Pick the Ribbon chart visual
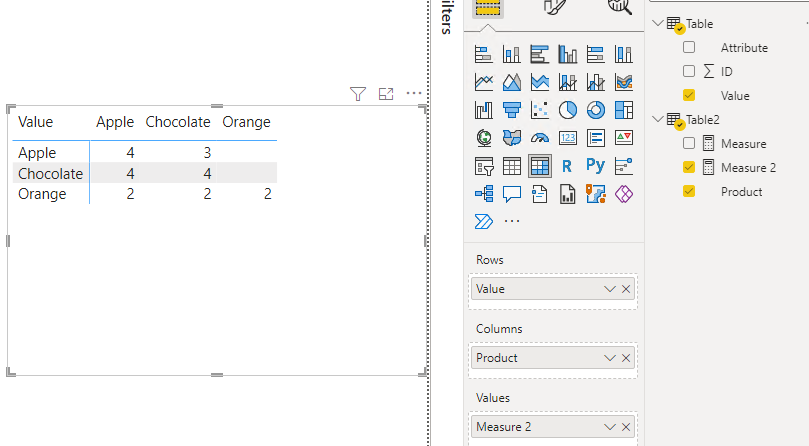 click(623, 82)
